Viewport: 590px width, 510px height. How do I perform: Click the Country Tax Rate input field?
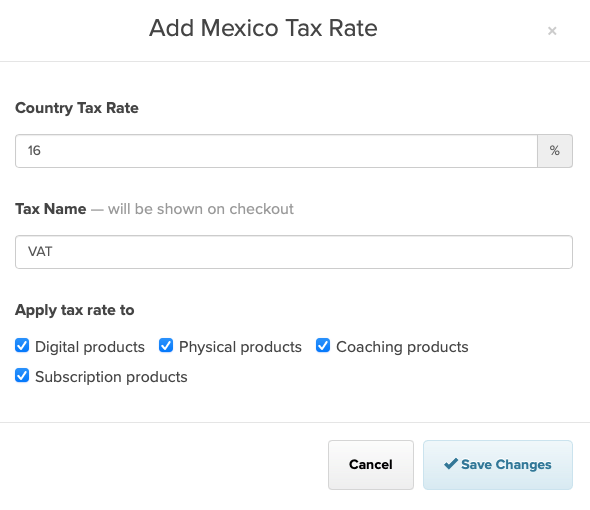tap(276, 151)
